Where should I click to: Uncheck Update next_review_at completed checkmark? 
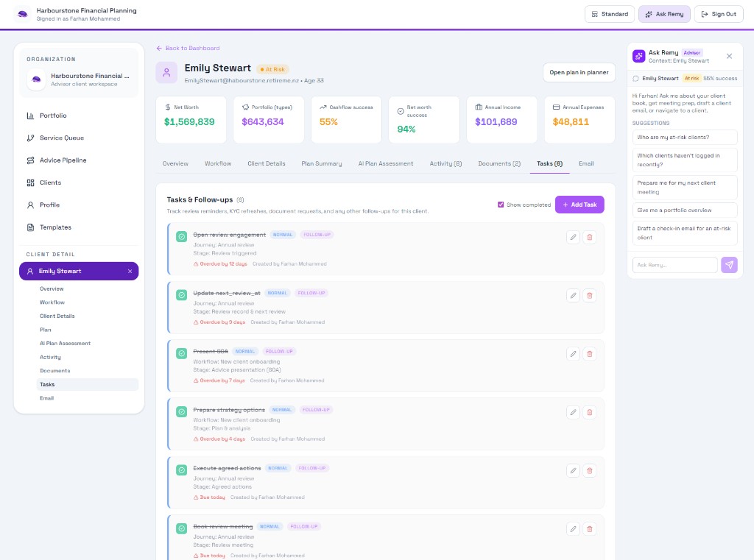pos(181,295)
